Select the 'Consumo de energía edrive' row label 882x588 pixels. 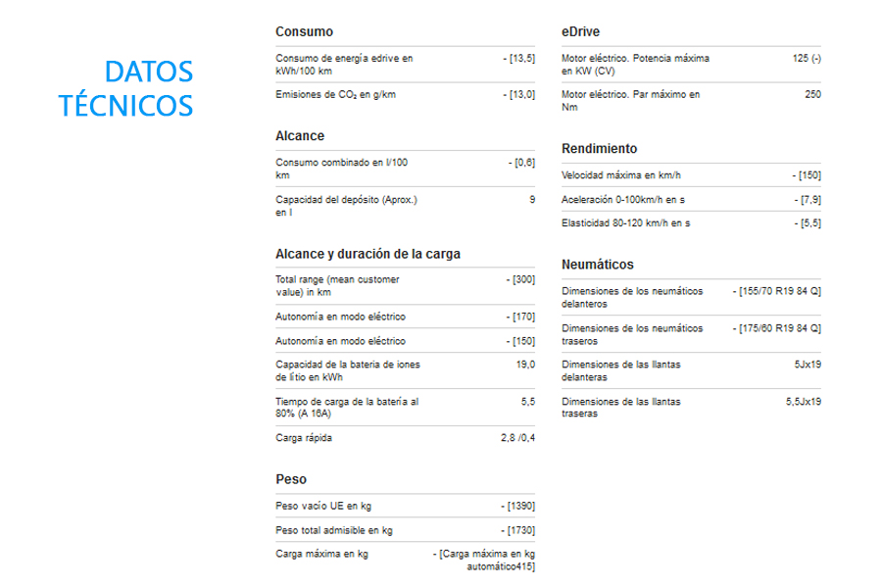344,65
